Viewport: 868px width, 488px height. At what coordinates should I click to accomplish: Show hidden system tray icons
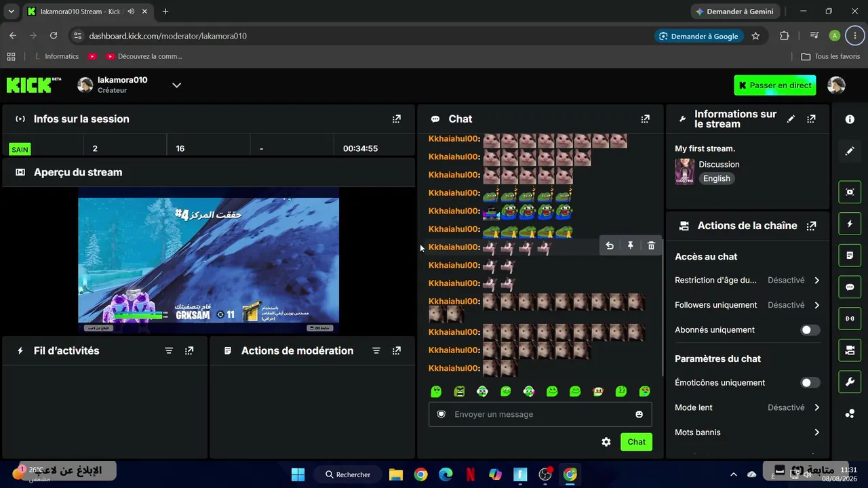click(x=733, y=474)
